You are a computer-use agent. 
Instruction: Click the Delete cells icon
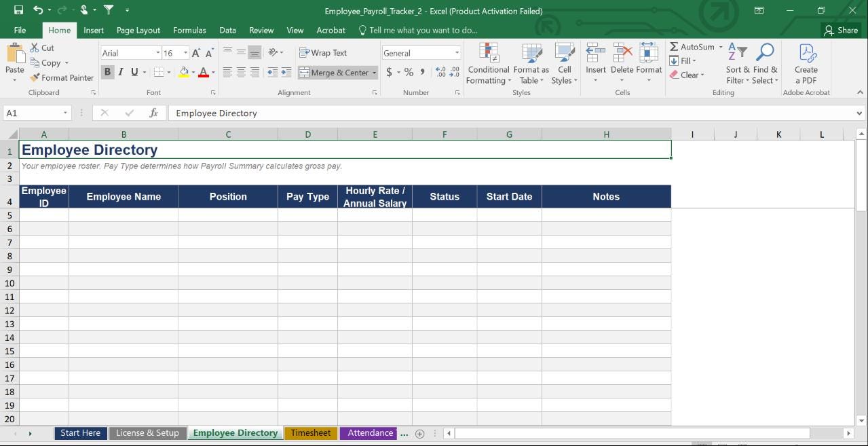[622, 53]
